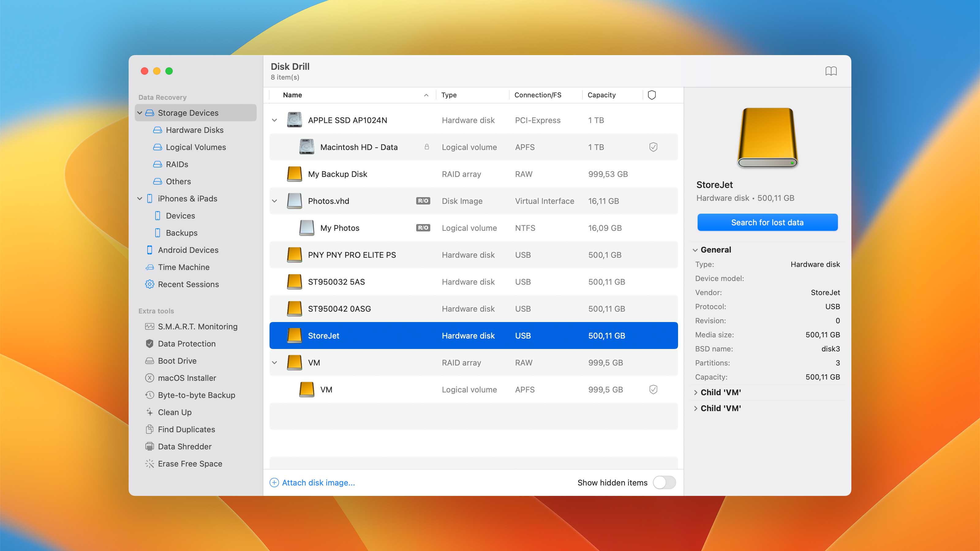Select the ST950042 0ASG row
This screenshot has height=551, width=980.
coord(474,309)
